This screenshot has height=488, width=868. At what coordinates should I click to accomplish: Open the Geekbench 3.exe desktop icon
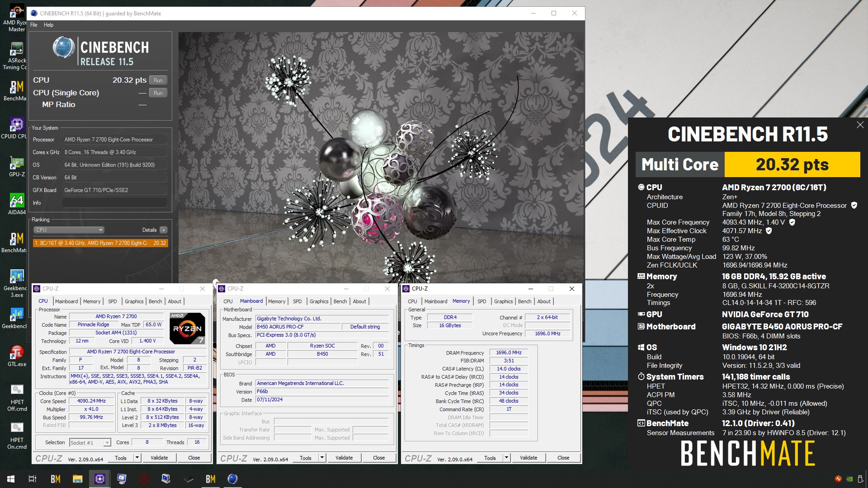(17, 283)
